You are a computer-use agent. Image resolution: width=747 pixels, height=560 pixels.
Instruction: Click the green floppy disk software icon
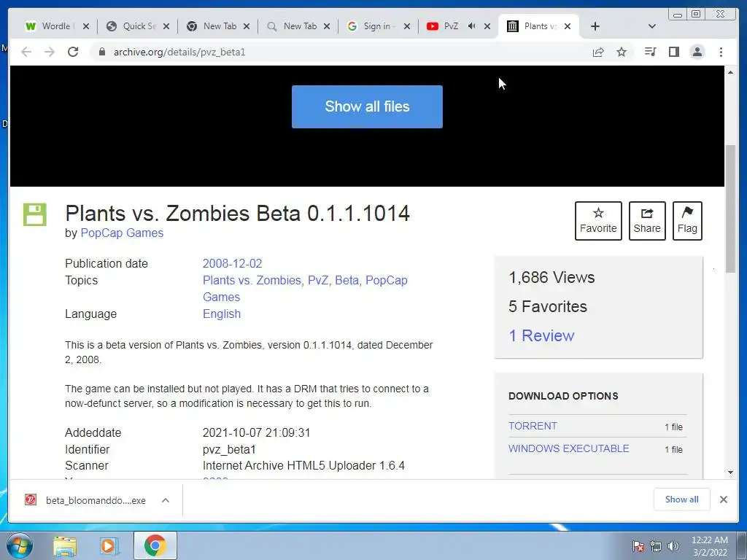(35, 214)
